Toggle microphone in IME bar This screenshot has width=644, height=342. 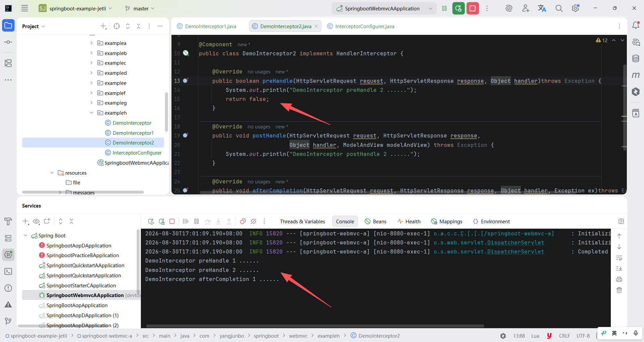(636, 333)
